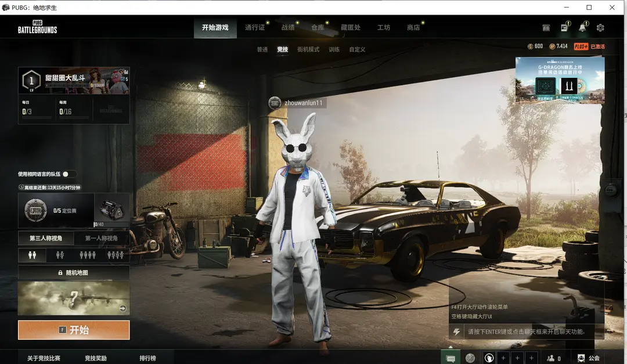Select the 竞技 ranked sub-tab
The width and height of the screenshot is (627, 364).
click(x=283, y=49)
